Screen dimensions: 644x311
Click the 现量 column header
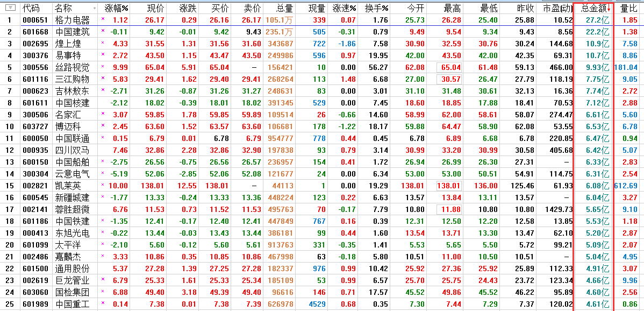tap(317, 8)
